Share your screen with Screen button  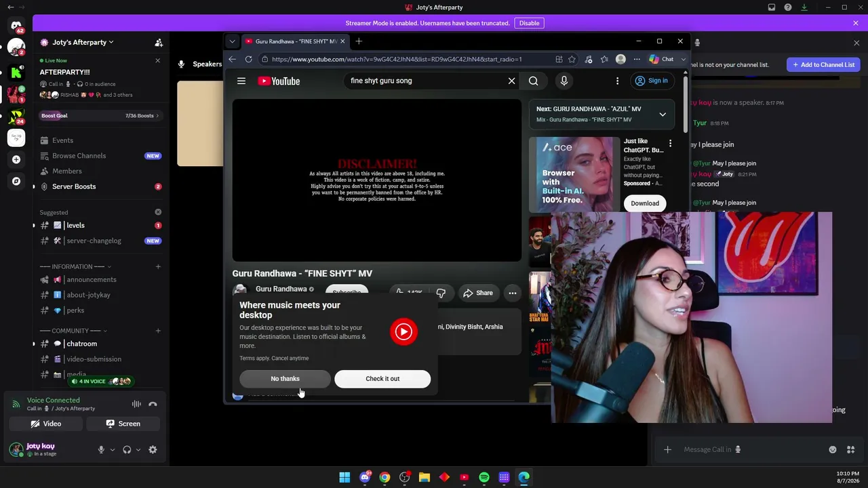(123, 424)
